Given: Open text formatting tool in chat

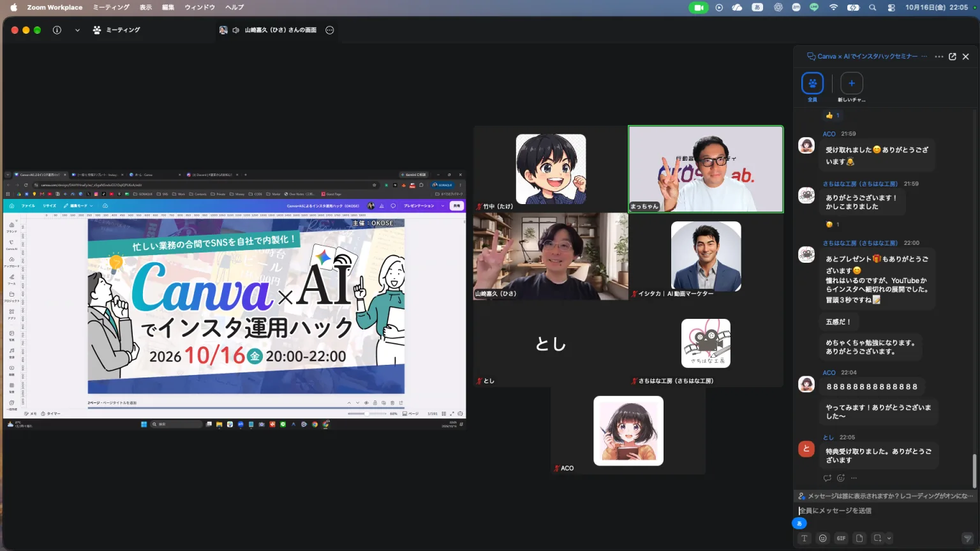Looking at the screenshot, I should [804, 538].
